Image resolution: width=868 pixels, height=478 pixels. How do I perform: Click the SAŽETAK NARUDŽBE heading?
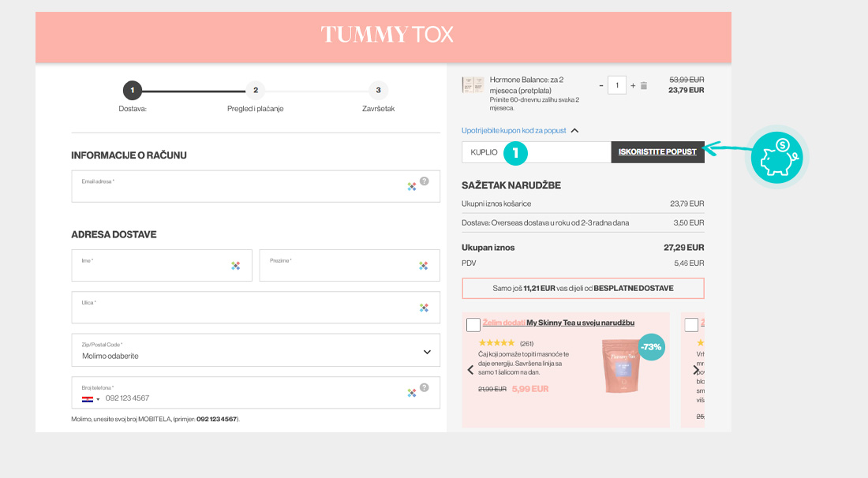(511, 185)
